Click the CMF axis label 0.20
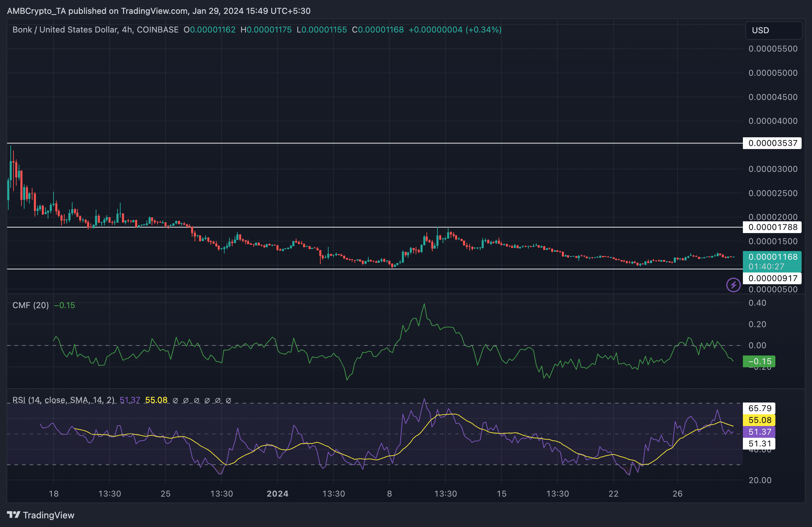This screenshot has width=812, height=527. click(x=757, y=324)
